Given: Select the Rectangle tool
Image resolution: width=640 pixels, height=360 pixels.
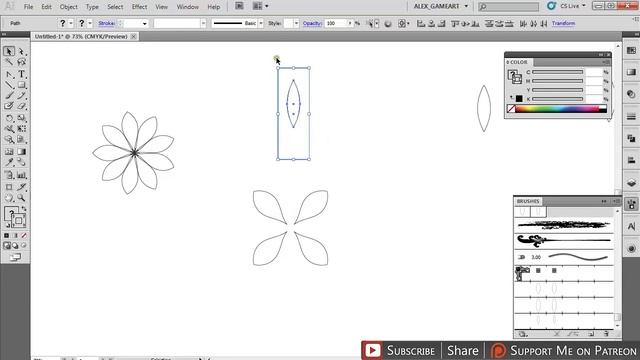Looking at the screenshot, I should coord(22,85).
